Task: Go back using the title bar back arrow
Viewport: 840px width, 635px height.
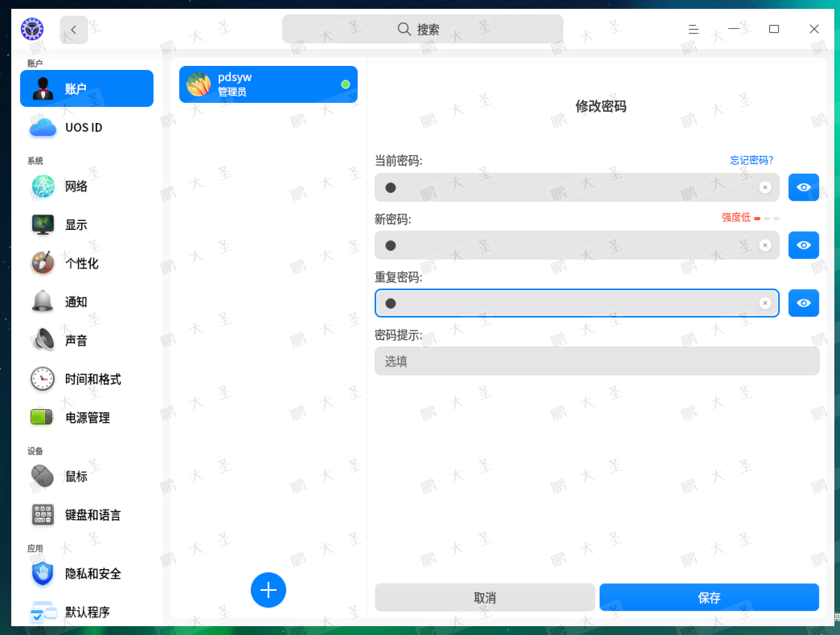Action: [74, 30]
